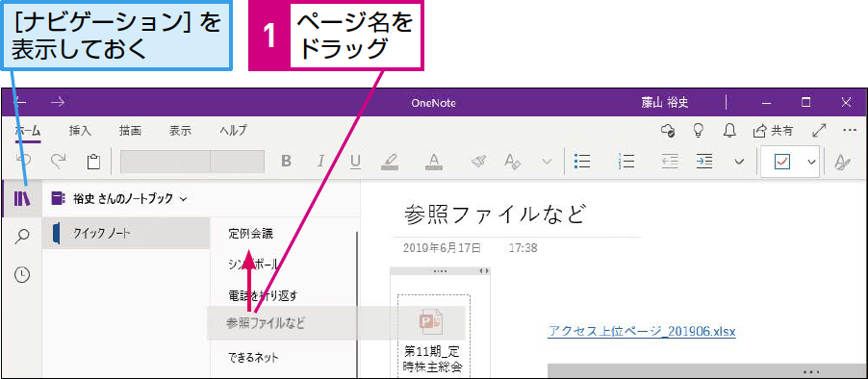Image resolution: width=868 pixels, height=379 pixels.
Task: Maximize the OneNote window
Action: coord(806,102)
